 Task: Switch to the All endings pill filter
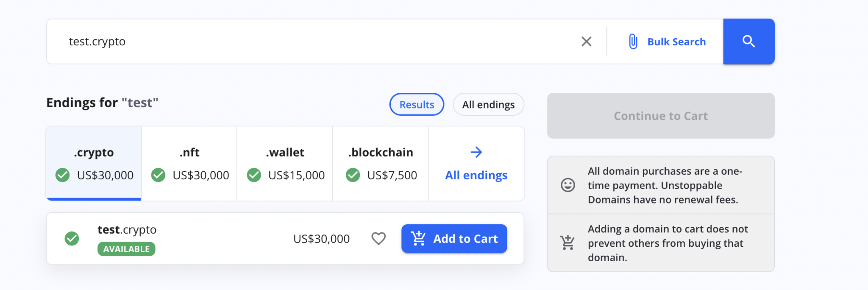488,104
